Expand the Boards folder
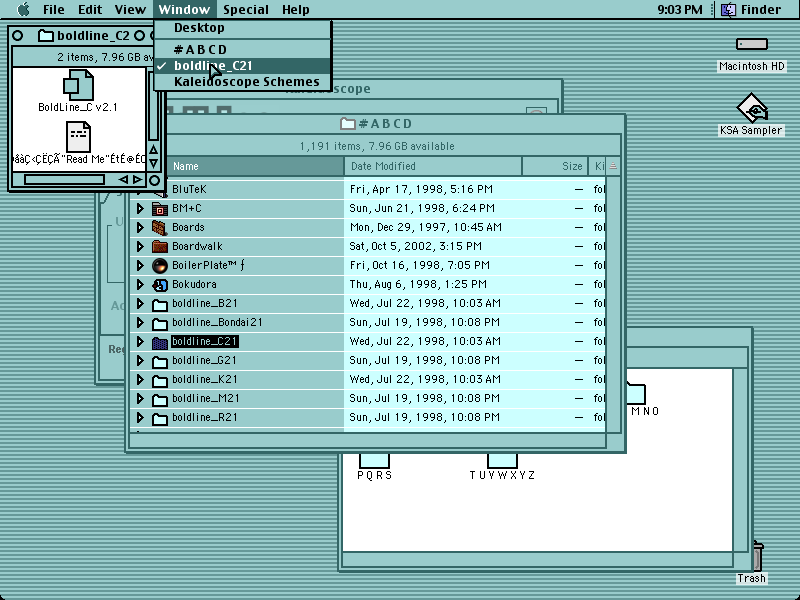Viewport: 800px width, 600px height. click(140, 228)
